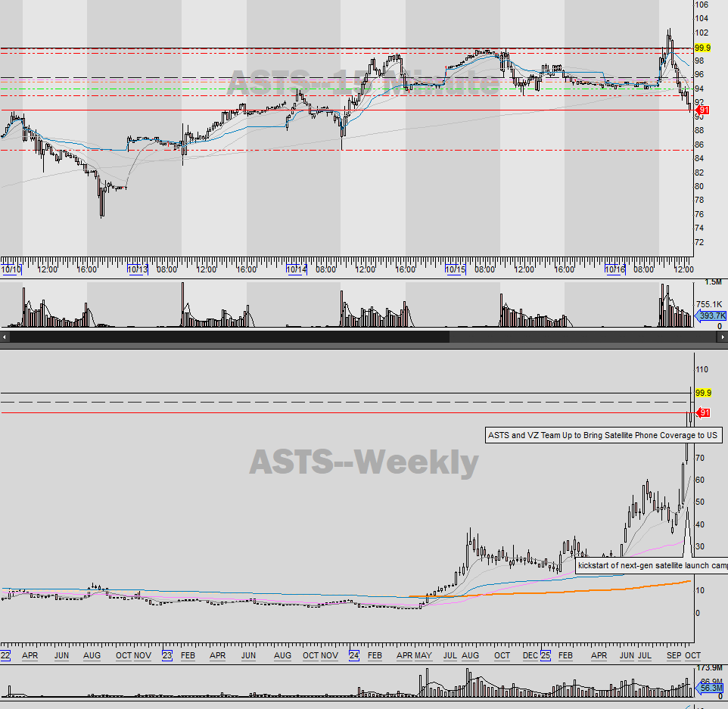
Task: Click the 10/14 date marker on time axis
Action: (x=296, y=269)
